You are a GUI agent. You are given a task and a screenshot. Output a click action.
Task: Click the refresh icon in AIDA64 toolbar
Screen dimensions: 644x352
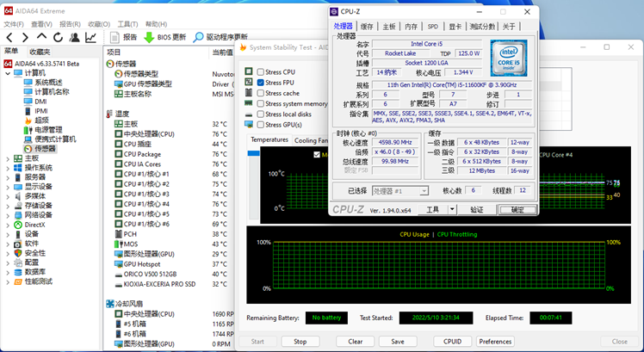58,37
